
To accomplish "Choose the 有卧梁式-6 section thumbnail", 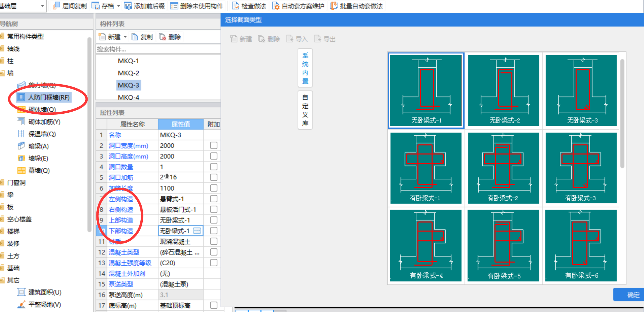I will point(581,245).
